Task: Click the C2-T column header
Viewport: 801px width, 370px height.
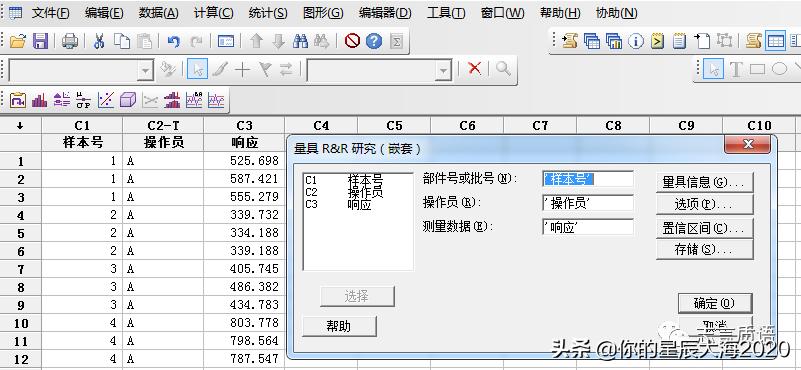Action: coord(163,126)
